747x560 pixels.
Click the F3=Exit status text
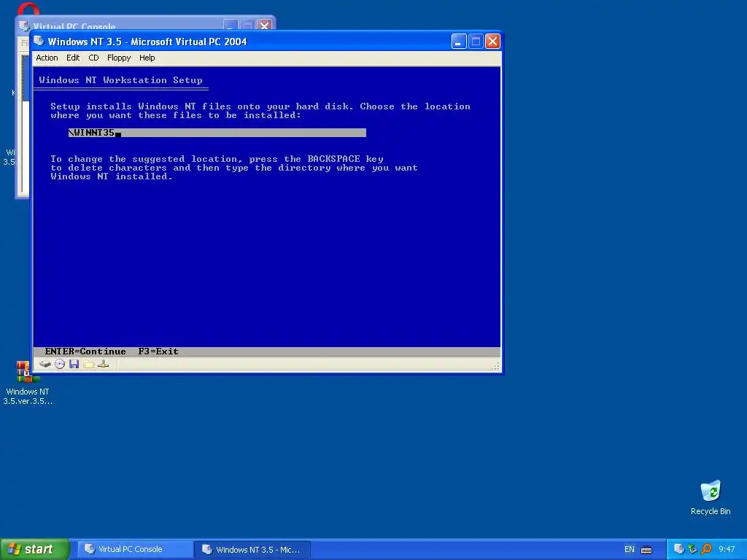pyautogui.click(x=158, y=351)
